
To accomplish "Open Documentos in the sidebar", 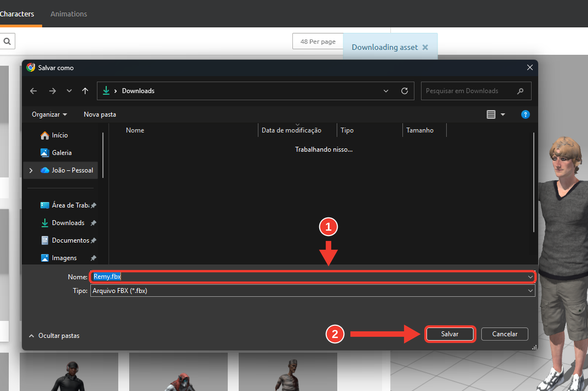I will click(x=65, y=240).
